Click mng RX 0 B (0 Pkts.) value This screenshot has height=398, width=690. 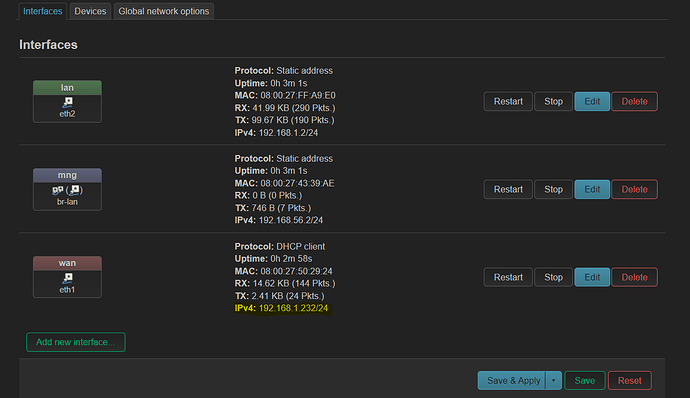[277, 195]
